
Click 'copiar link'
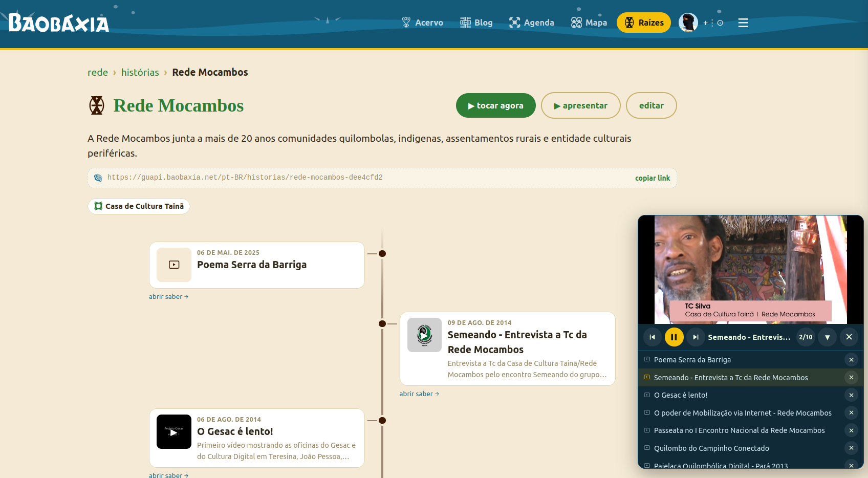click(x=653, y=178)
